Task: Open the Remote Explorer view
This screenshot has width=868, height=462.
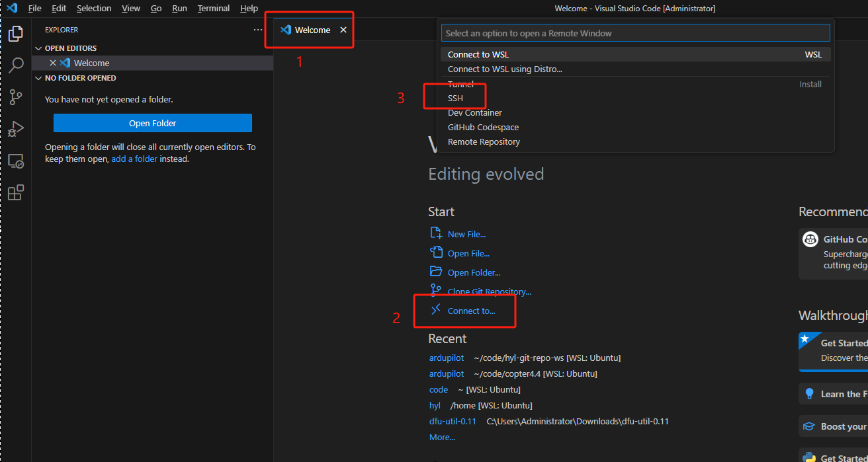Action: click(x=15, y=161)
